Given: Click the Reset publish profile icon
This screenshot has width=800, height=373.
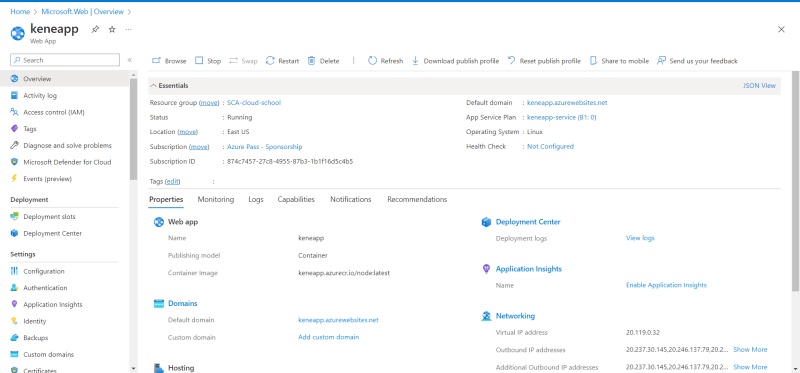Looking at the screenshot, I should point(511,61).
